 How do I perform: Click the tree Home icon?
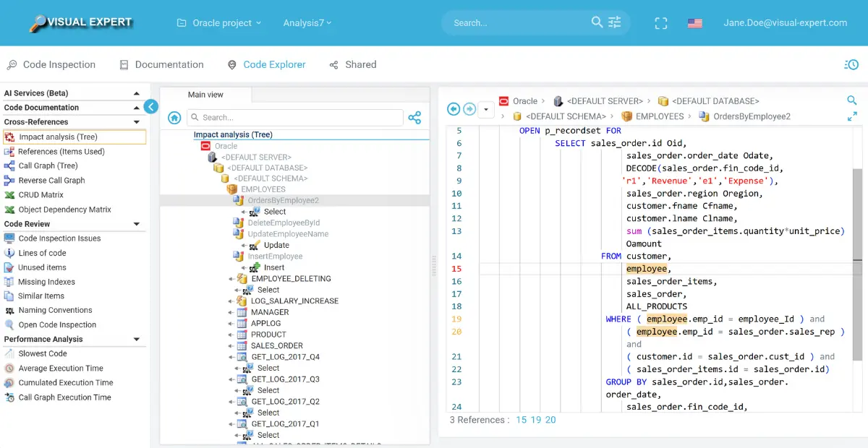(174, 117)
